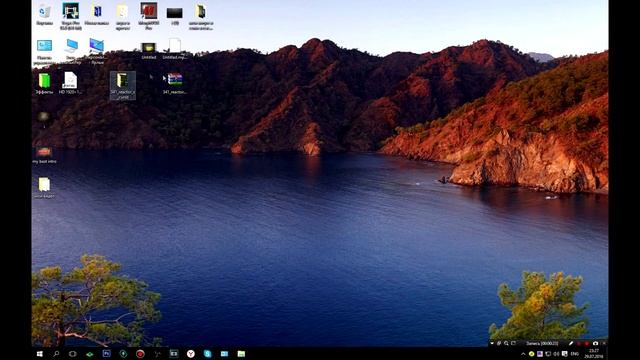Open the my best intro desktop icon
Viewport: 640px width, 360px height.
pyautogui.click(x=44, y=155)
